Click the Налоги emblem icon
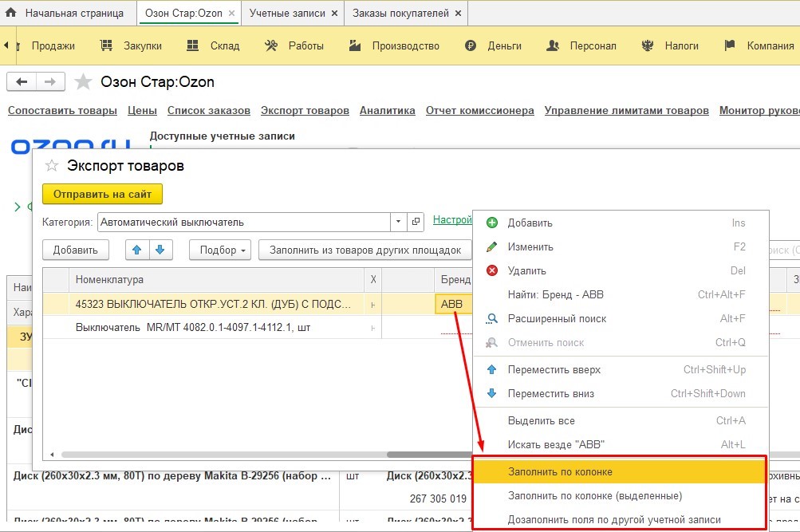This screenshot has height=532, width=800. click(x=648, y=45)
